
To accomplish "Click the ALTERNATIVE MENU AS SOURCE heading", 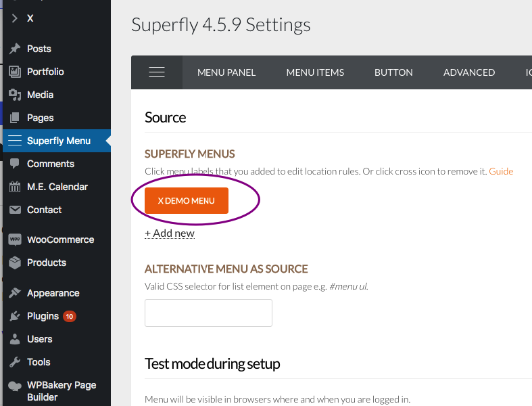I will tap(226, 269).
